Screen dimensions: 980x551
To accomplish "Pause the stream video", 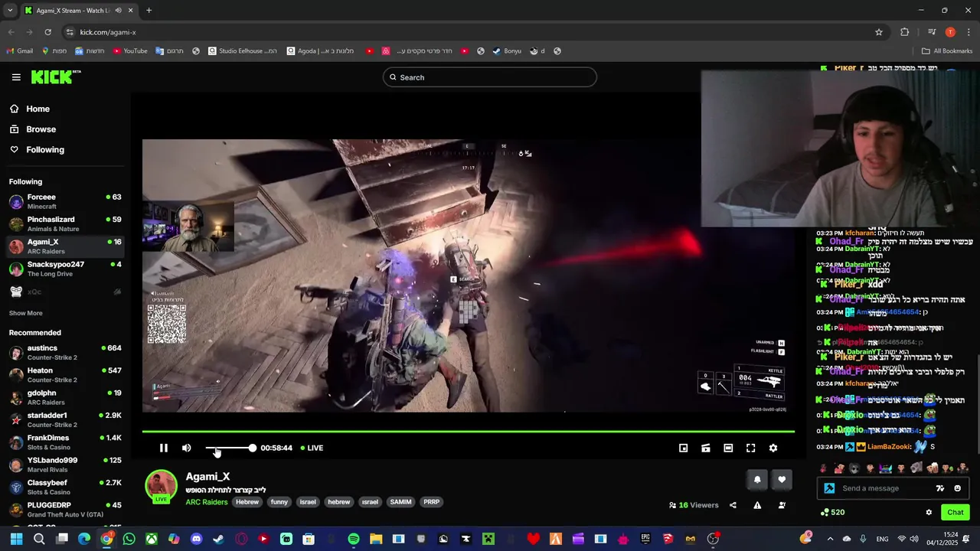I will pyautogui.click(x=163, y=448).
